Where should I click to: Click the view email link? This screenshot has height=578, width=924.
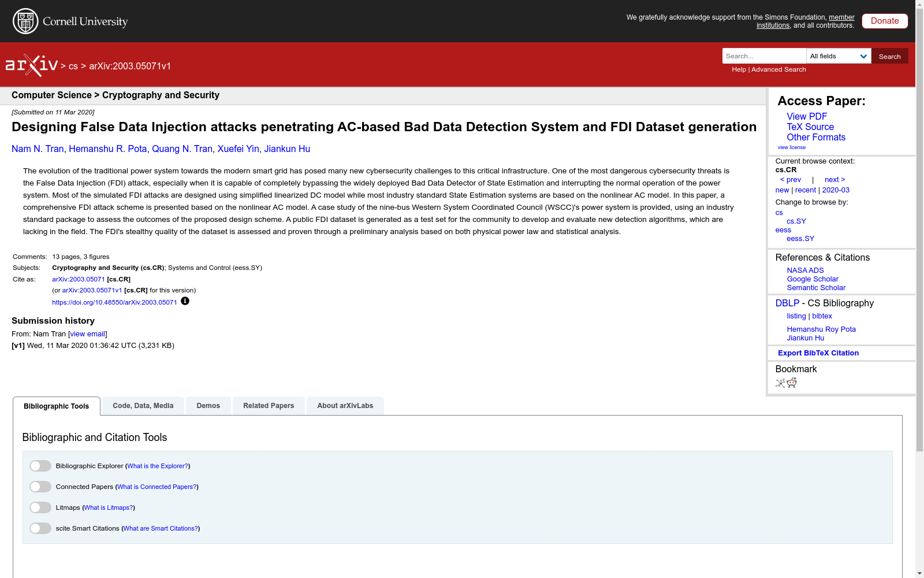[88, 334]
